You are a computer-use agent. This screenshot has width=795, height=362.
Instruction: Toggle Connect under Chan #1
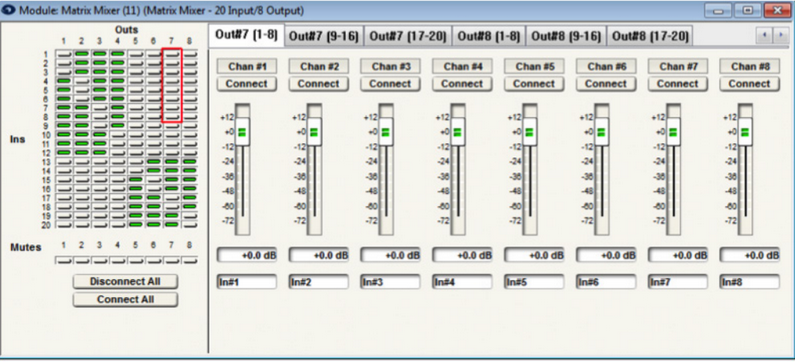click(247, 84)
